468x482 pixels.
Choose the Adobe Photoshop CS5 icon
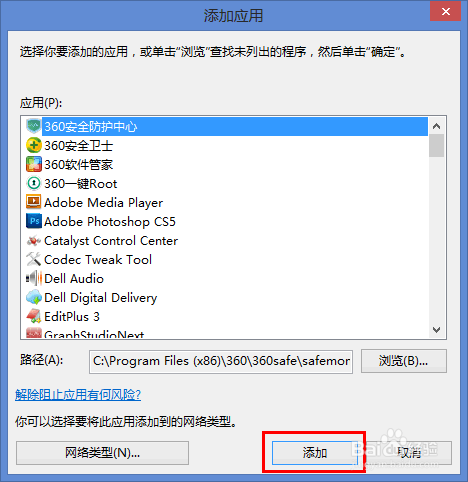click(x=34, y=221)
